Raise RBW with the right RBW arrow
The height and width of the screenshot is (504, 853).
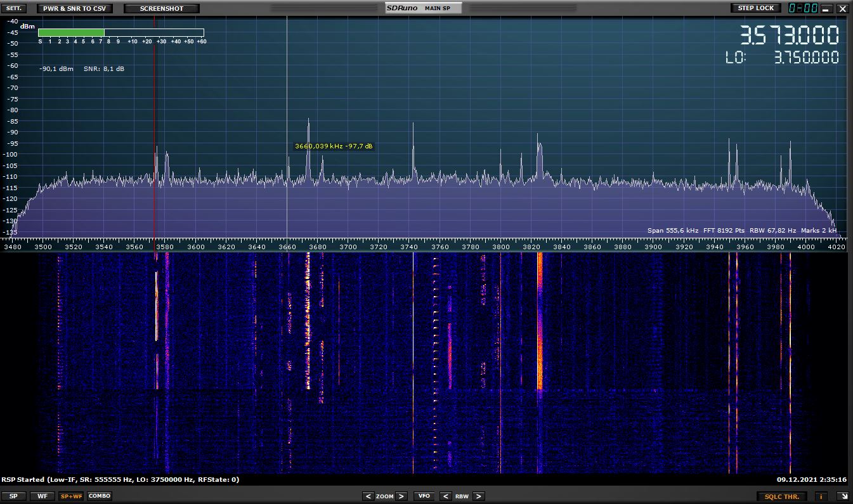point(479,496)
